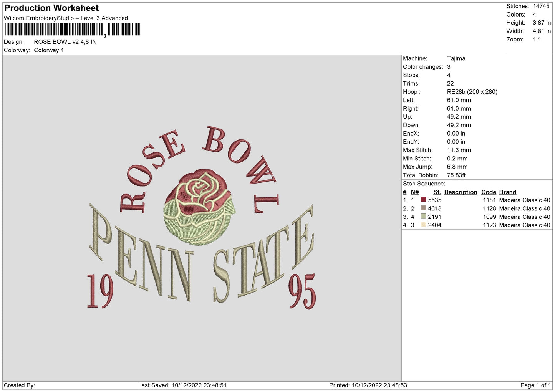Click thread code '1123'
Screen dimensions: 555x392
point(489,225)
